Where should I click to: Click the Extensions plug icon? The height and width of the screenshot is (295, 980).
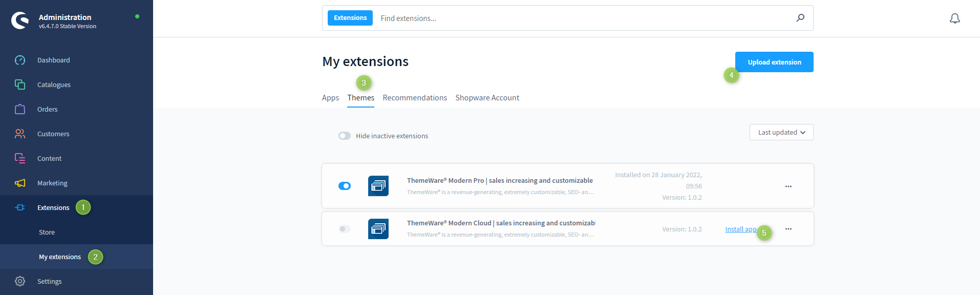[20, 207]
